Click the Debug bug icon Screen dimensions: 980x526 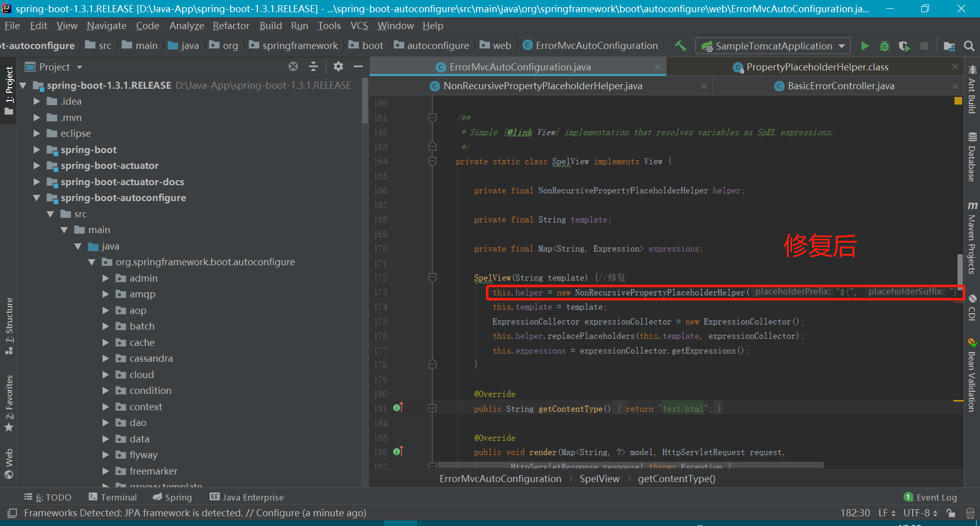click(x=885, y=46)
